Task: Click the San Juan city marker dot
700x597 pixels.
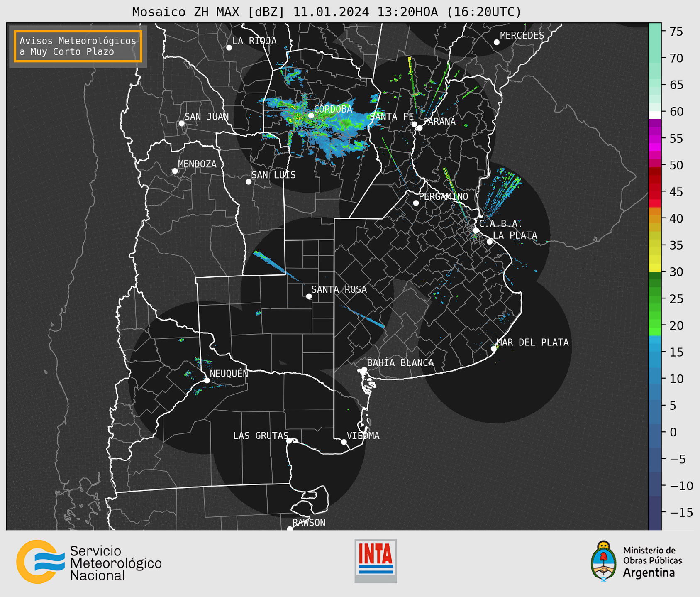Action: click(x=181, y=123)
